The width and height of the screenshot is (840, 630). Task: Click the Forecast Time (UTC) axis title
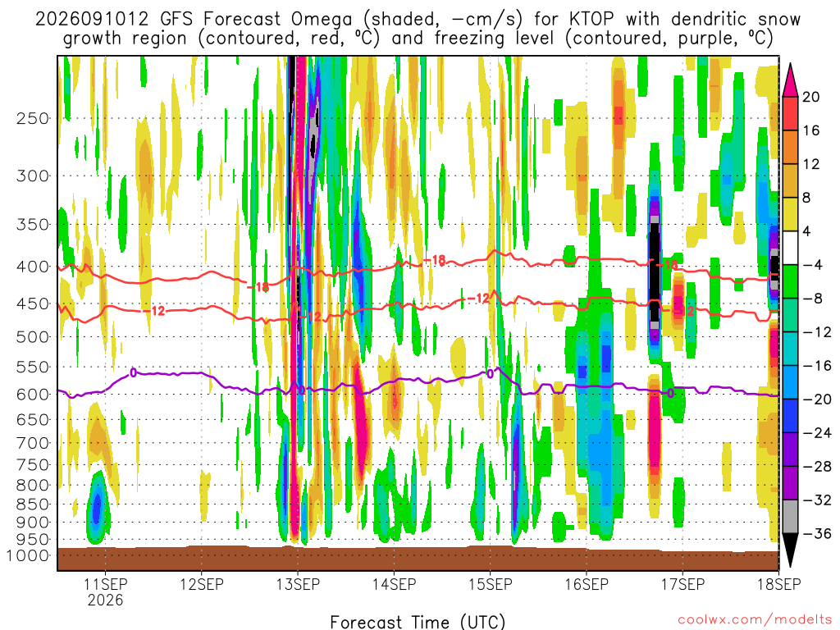pyautogui.click(x=418, y=622)
